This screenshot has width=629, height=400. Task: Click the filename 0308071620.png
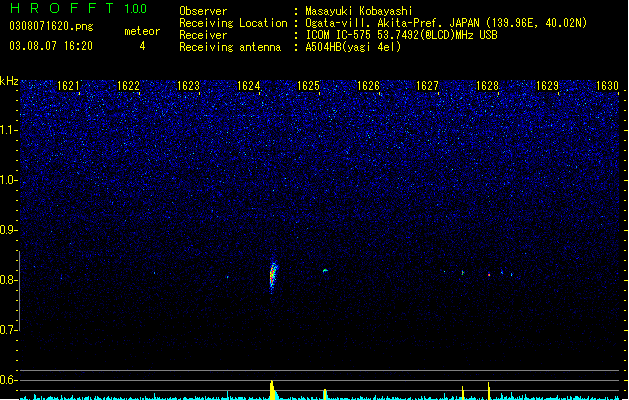[51, 26]
